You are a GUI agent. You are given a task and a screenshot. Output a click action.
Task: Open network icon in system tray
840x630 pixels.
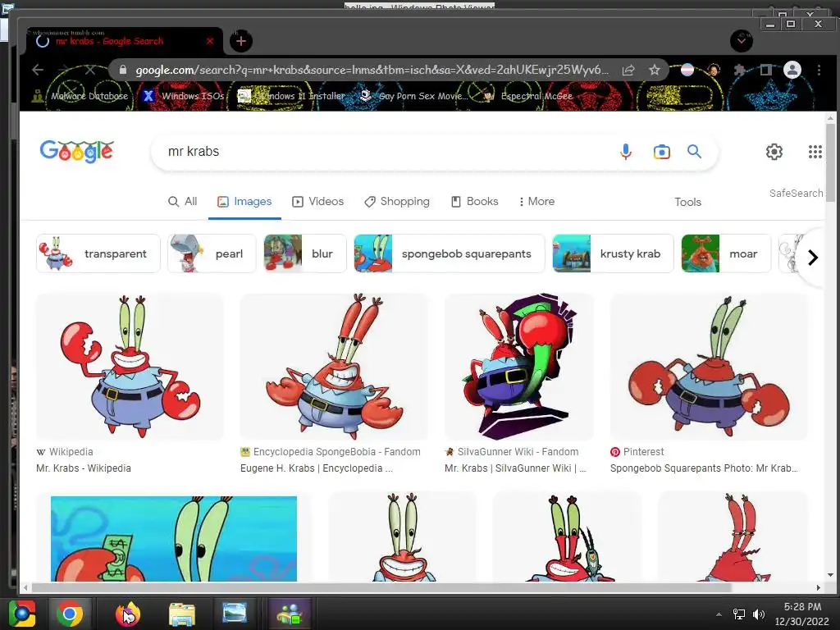coord(739,614)
